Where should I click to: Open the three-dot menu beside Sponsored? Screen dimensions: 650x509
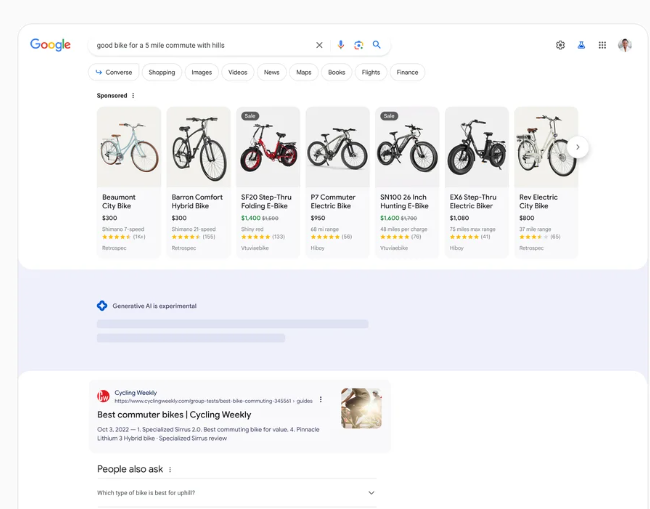click(x=134, y=96)
